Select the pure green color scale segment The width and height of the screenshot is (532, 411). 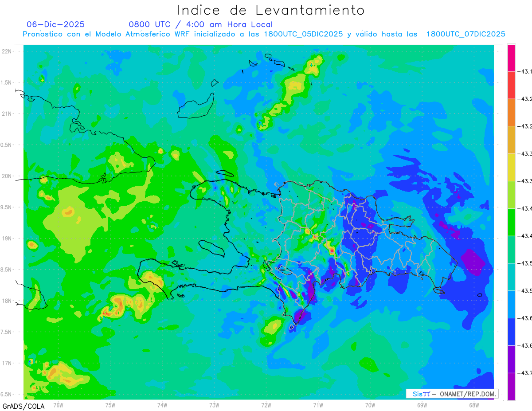(511, 222)
